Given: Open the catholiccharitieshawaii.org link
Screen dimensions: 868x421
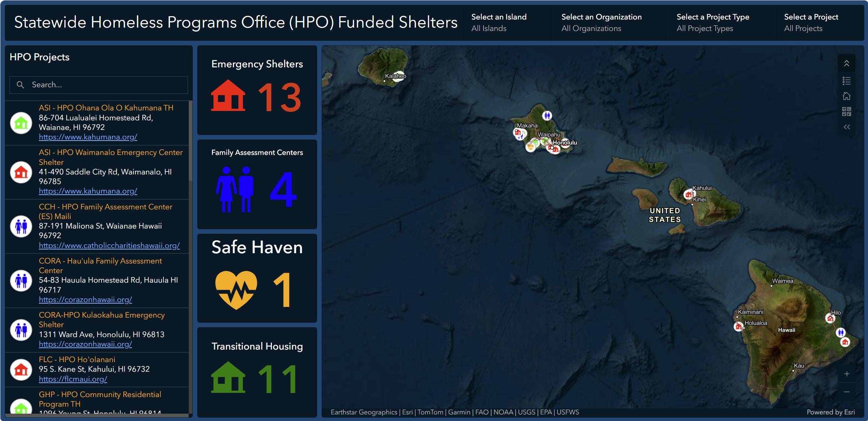Looking at the screenshot, I should tap(109, 245).
